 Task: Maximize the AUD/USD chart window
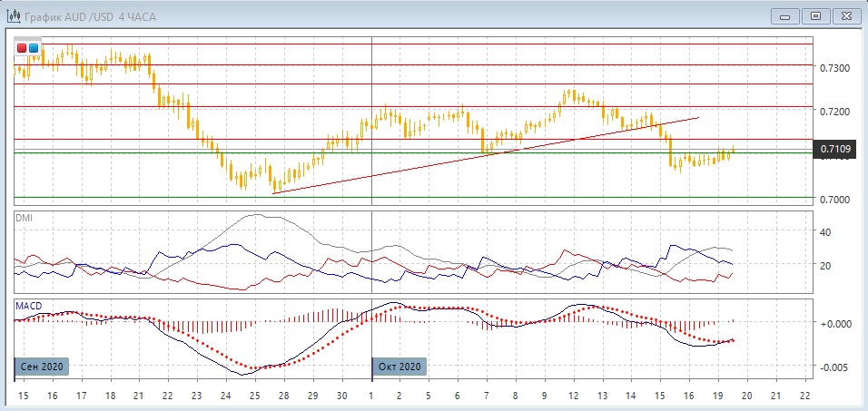(x=815, y=16)
